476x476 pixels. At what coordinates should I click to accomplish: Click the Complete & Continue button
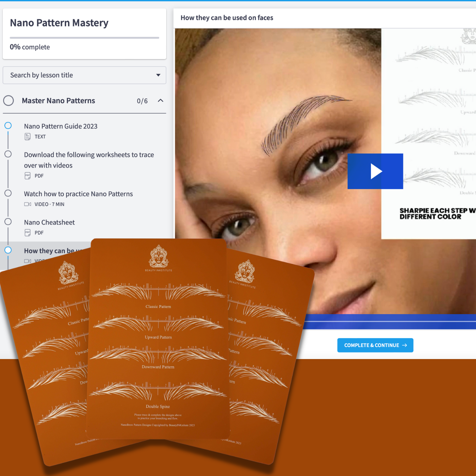click(375, 345)
